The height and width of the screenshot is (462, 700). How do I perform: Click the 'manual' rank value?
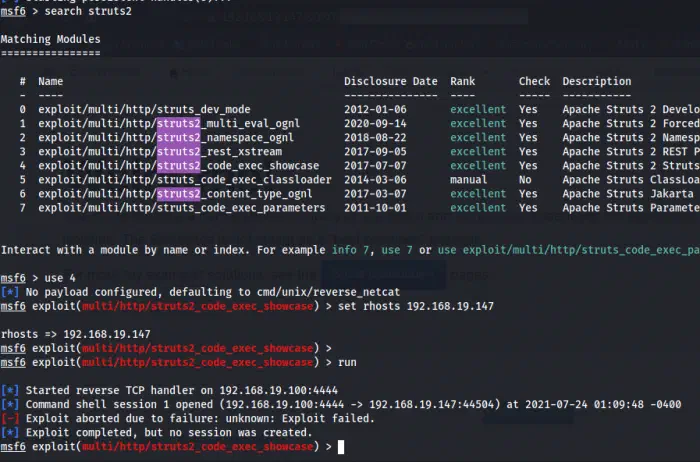click(x=469, y=179)
